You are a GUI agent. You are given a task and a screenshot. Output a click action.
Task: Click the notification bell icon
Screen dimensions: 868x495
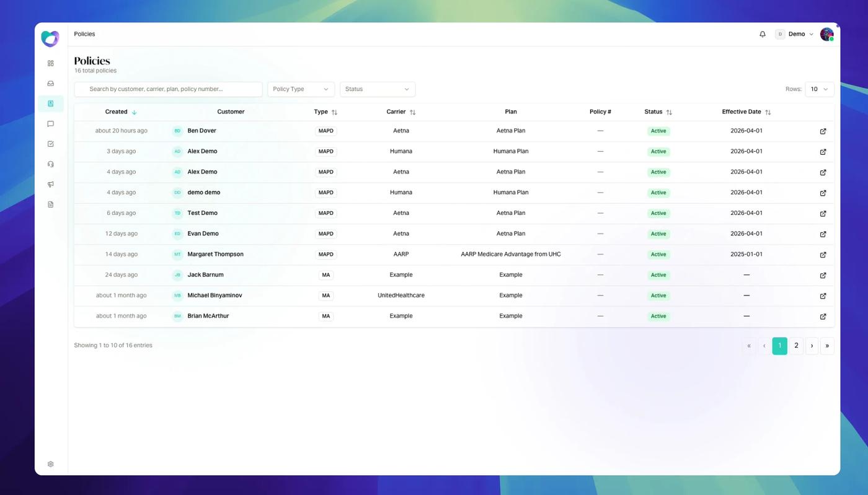[762, 34]
